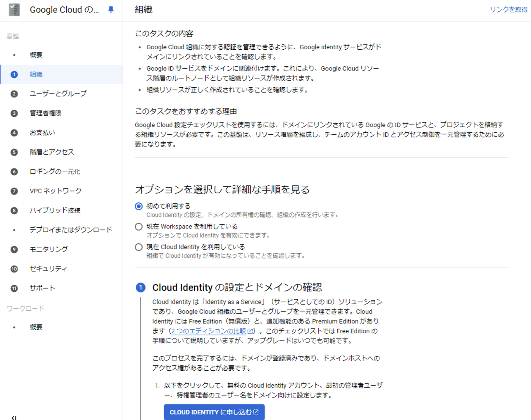This screenshot has height=420, width=531.
Task: Open the 組織 sidebar item
Action: (x=61, y=74)
